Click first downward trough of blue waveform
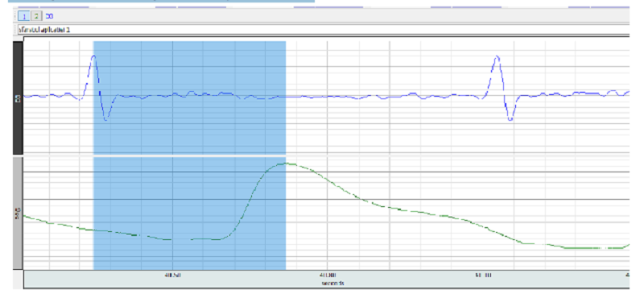This screenshot has height=290, width=644. (105, 119)
